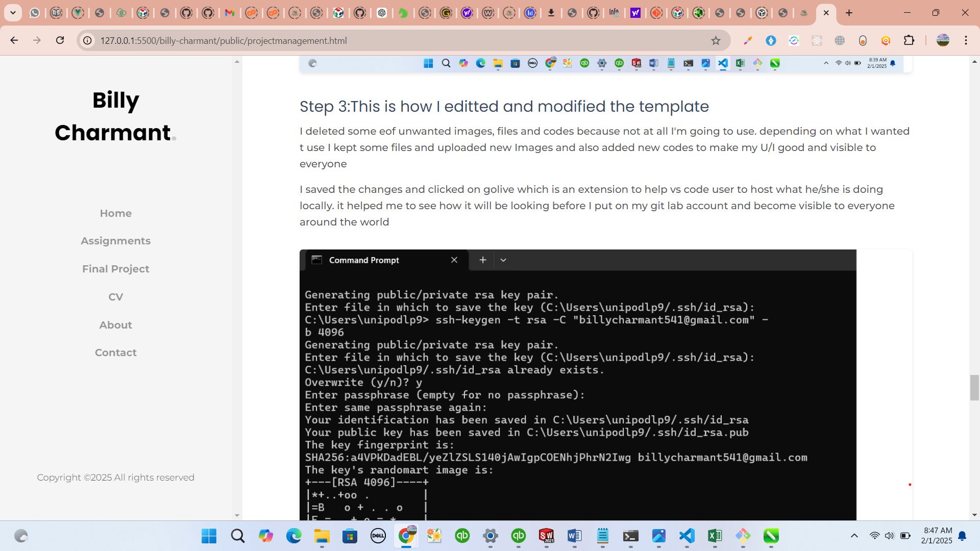Expand the browser tab list chevron

pos(13,13)
